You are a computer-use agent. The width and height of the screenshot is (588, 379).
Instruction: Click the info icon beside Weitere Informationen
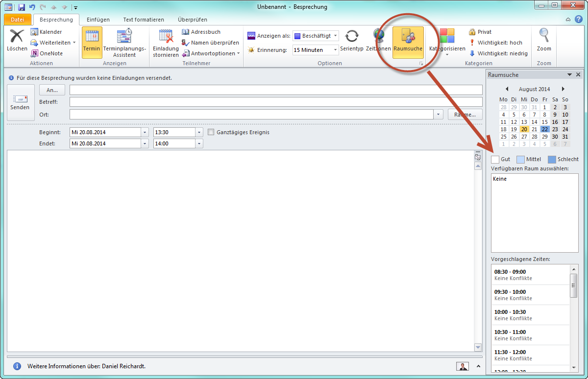coord(17,366)
